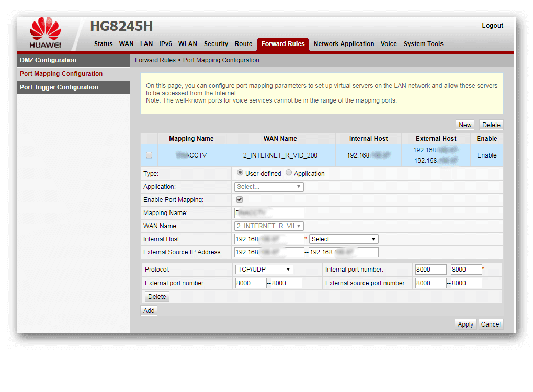Screen dimensions: 533x392
Task: Open Port Trigger Configuration
Action: click(x=59, y=87)
